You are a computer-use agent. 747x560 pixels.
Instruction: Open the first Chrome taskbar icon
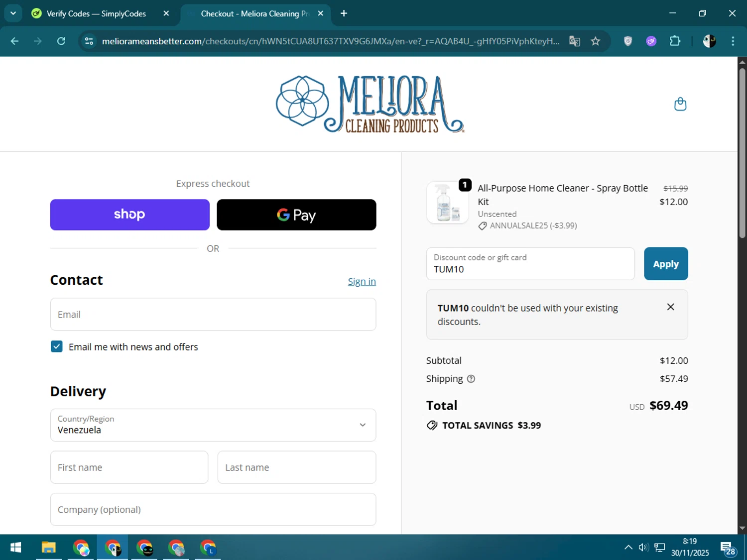[x=81, y=548]
